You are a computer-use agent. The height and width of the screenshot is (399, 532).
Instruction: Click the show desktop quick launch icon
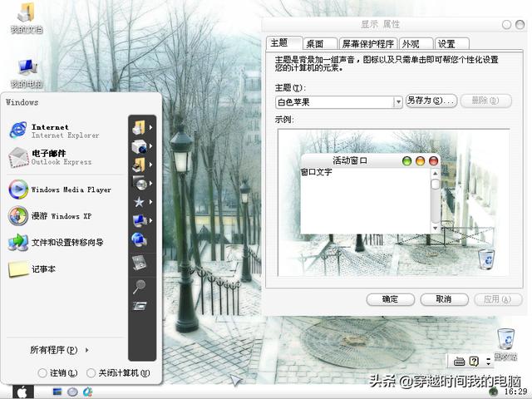click(57, 392)
